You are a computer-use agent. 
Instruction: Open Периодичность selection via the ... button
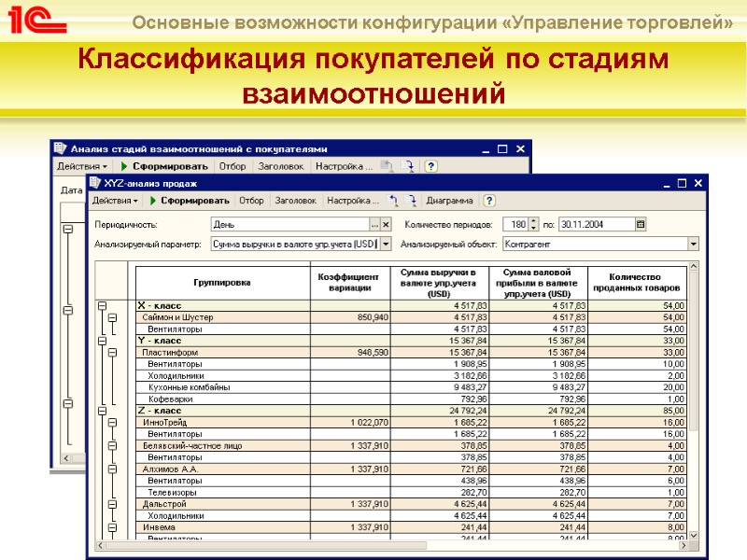click(x=373, y=223)
